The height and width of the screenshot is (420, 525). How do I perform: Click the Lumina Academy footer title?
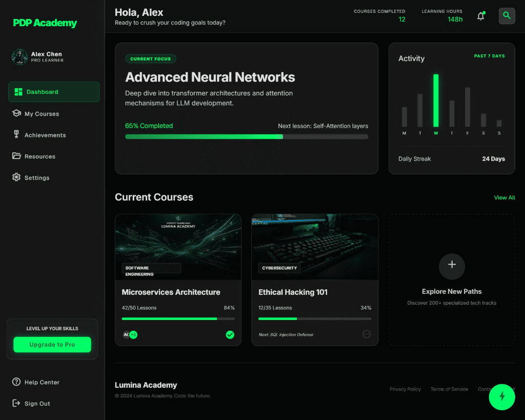(146, 385)
